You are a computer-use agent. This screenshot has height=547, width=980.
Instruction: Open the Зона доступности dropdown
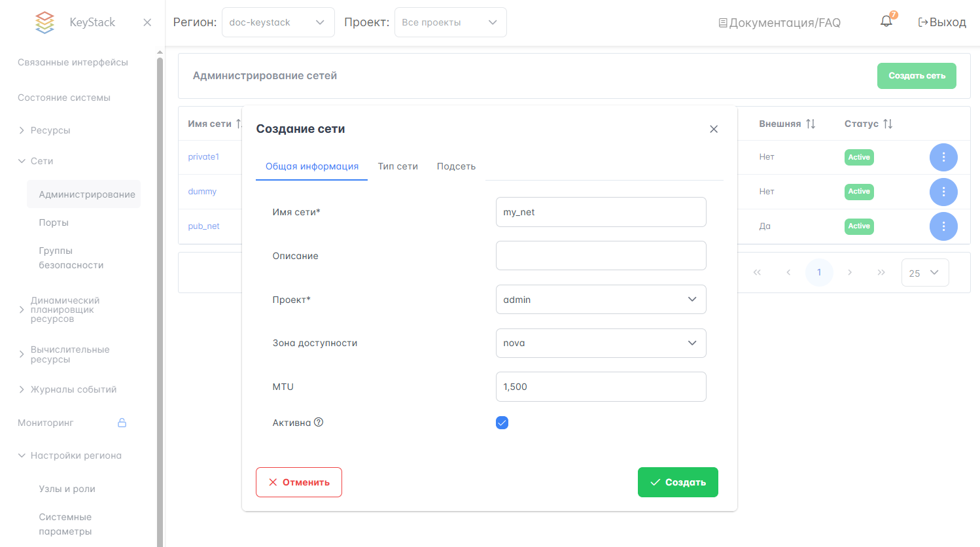[601, 344]
